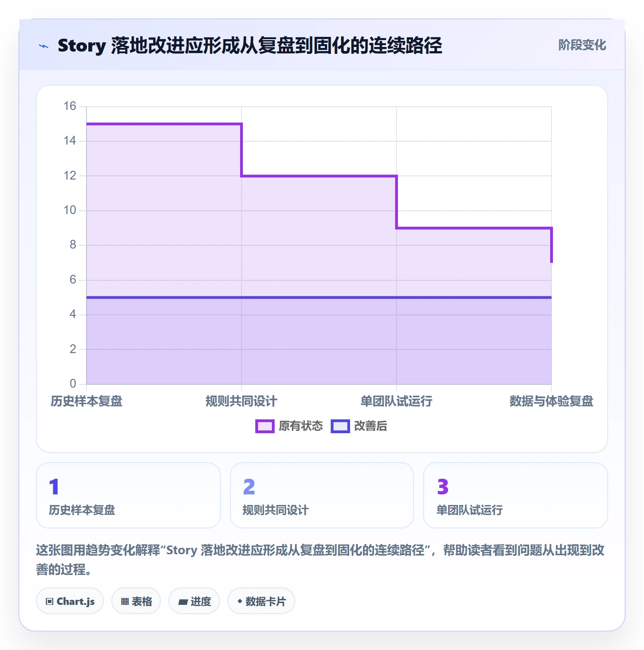Screen dimensions: 644x650
Task: Click the lightning bolt icon beside the title
Action: click(44, 46)
